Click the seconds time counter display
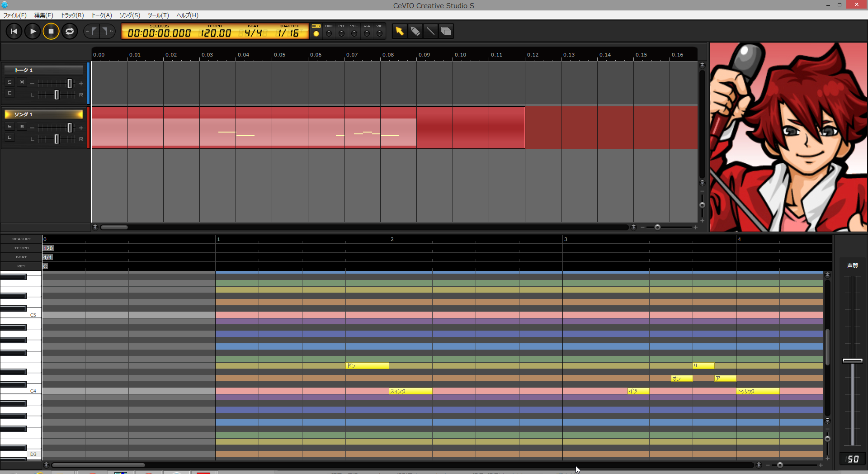 coord(159,33)
